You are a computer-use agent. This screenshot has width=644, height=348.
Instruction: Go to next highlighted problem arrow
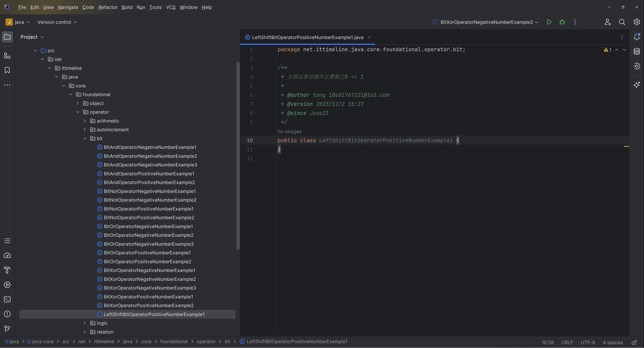click(625, 50)
